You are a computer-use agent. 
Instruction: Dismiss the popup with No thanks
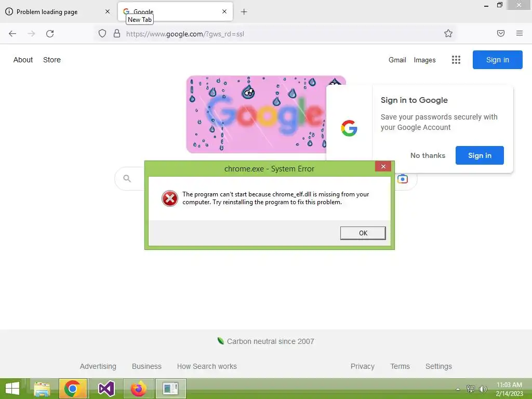pyautogui.click(x=428, y=155)
